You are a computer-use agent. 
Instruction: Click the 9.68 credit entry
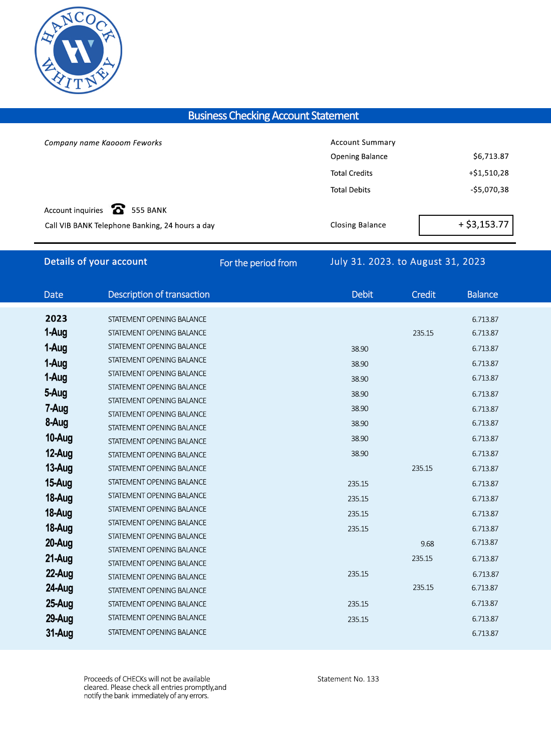tap(427, 544)
